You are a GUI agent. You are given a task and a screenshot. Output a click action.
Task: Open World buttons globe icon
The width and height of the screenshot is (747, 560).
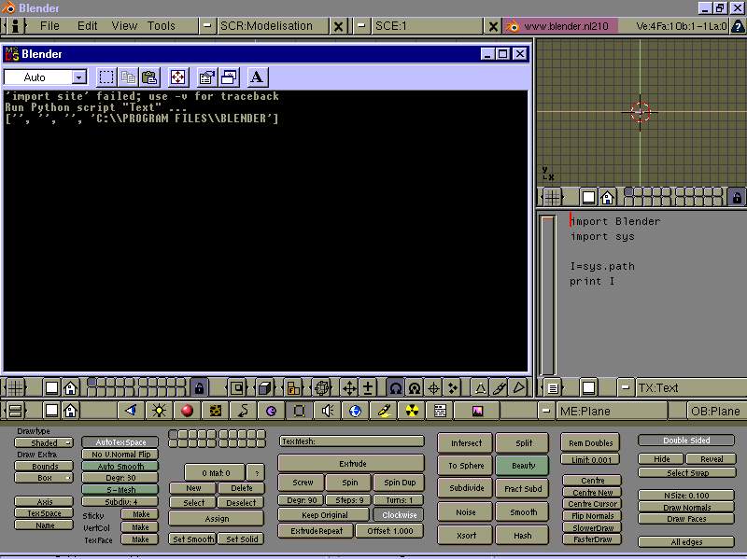tap(356, 411)
